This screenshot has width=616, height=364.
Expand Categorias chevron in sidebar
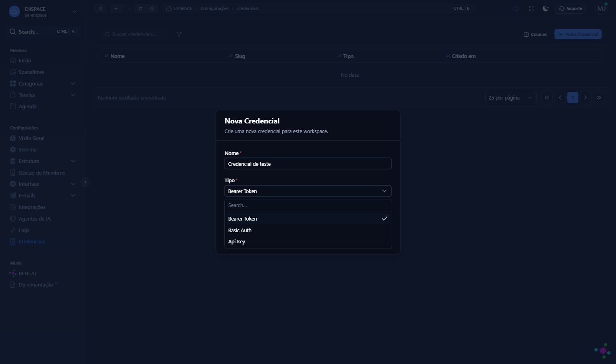tap(73, 84)
